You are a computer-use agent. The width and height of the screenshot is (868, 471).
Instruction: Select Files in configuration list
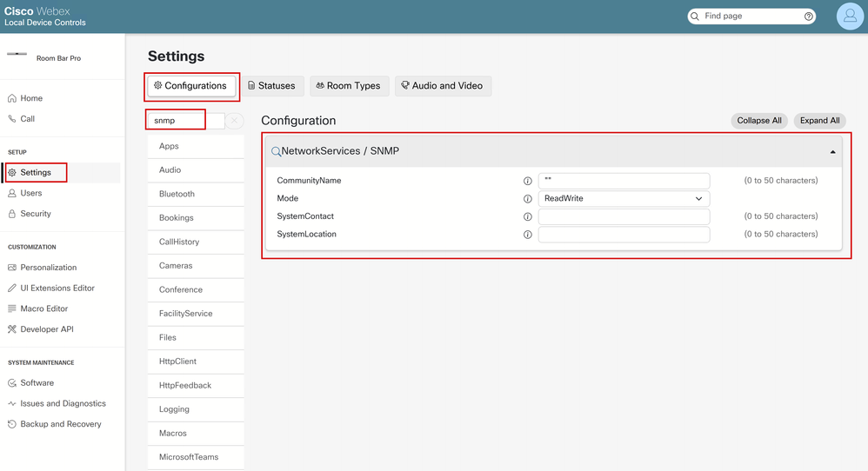196,337
